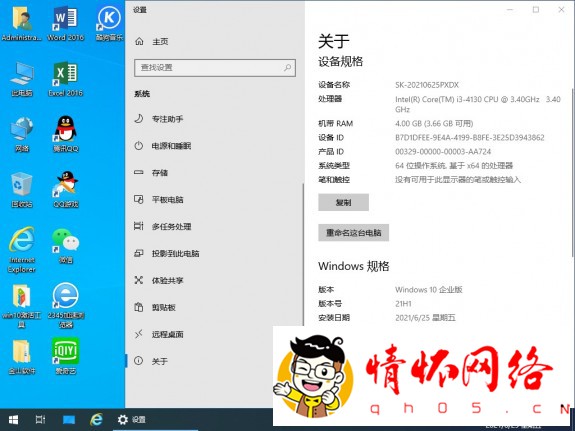Click the 复制 button under device specs
This screenshot has width=575, height=431.
pos(343,202)
